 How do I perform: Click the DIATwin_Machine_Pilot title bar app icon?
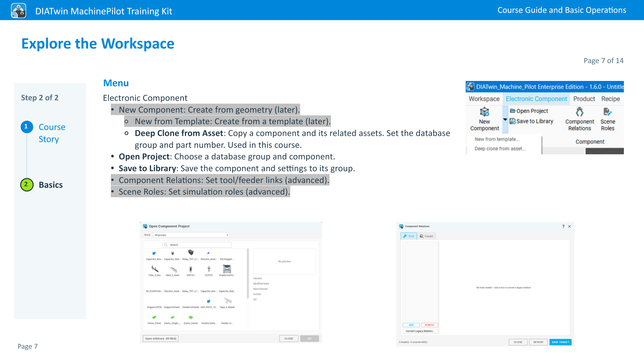(x=470, y=87)
